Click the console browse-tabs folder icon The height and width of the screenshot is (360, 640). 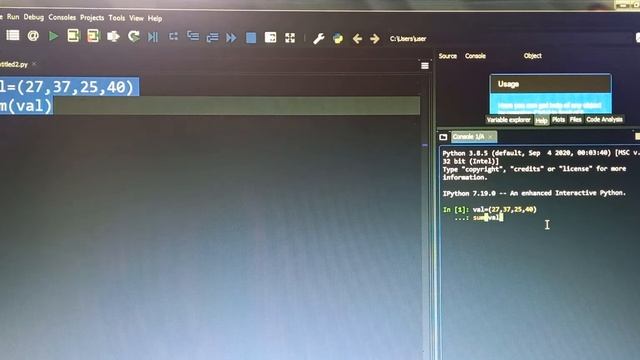point(443,137)
